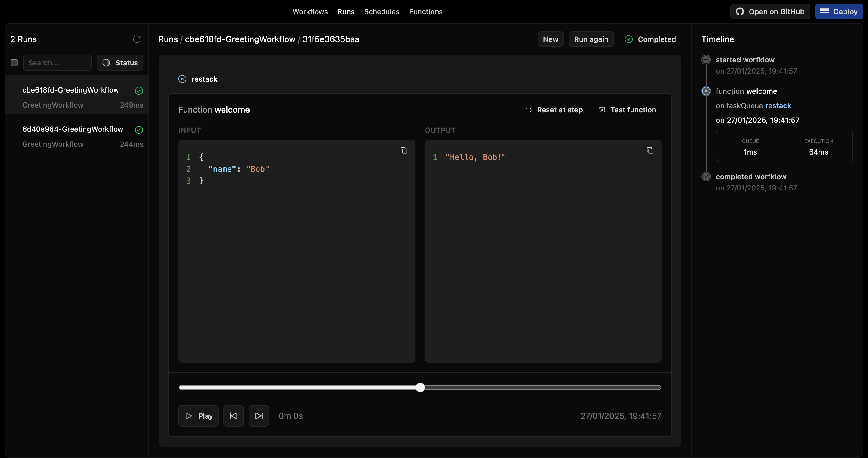The height and width of the screenshot is (458, 868).
Task: Go to the Functions tab
Action: tap(426, 11)
